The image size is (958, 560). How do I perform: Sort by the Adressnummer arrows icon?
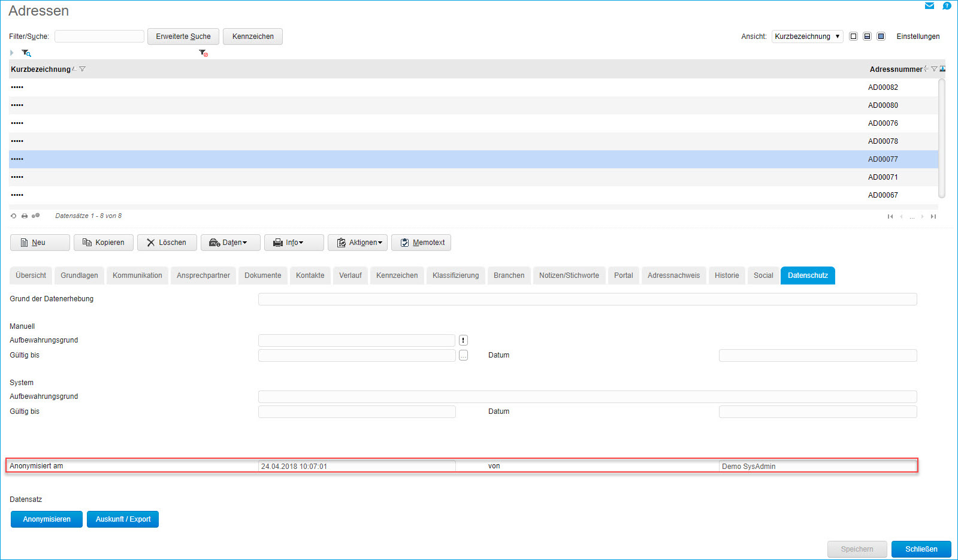click(926, 69)
